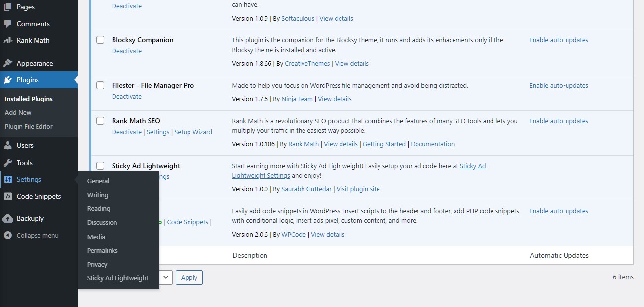The width and height of the screenshot is (644, 307).
Task: Deactivate Filester File Manager Pro
Action: (x=127, y=96)
